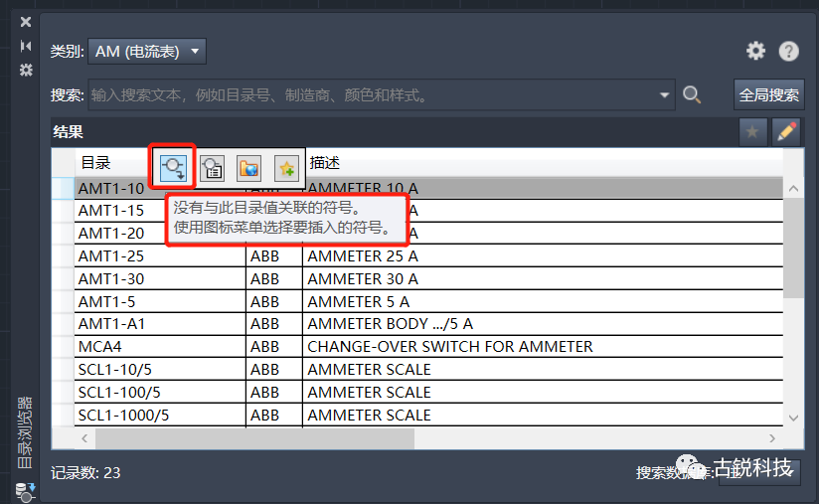
Task: Click the auto-hide palette icon
Action: (x=26, y=46)
